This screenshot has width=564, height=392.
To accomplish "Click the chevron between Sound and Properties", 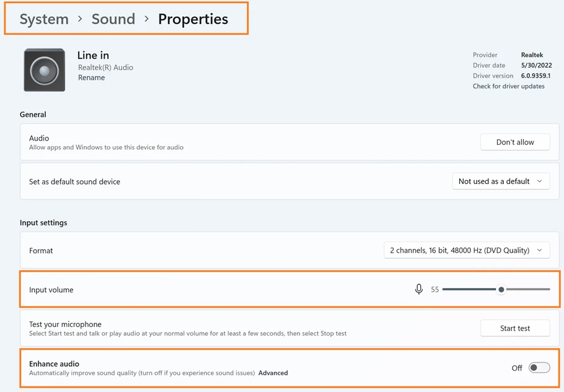I will (146, 19).
